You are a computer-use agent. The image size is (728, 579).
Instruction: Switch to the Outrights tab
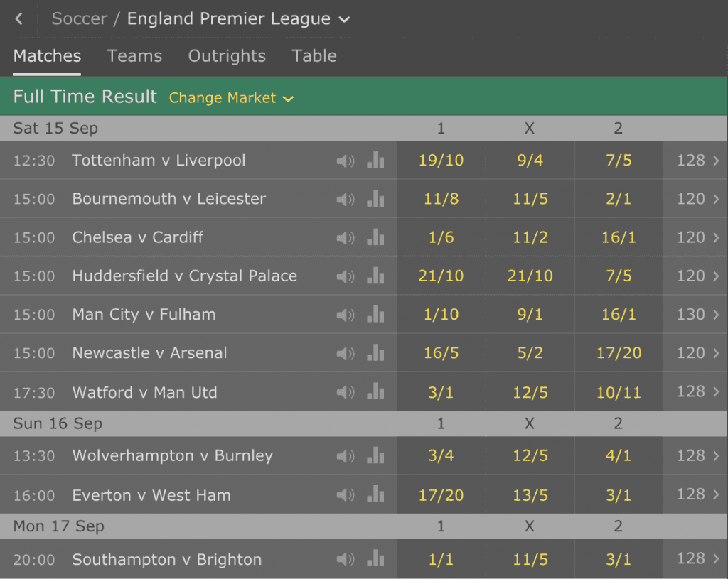pyautogui.click(x=227, y=55)
